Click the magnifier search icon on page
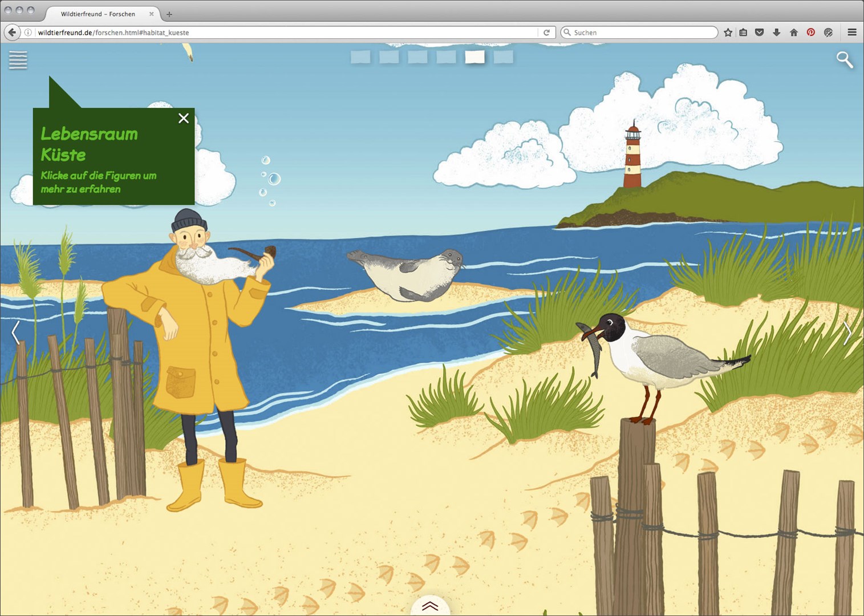 (x=844, y=59)
